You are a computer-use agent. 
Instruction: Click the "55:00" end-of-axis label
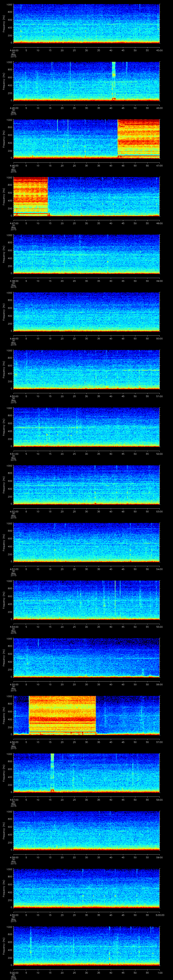[x=159, y=627]
